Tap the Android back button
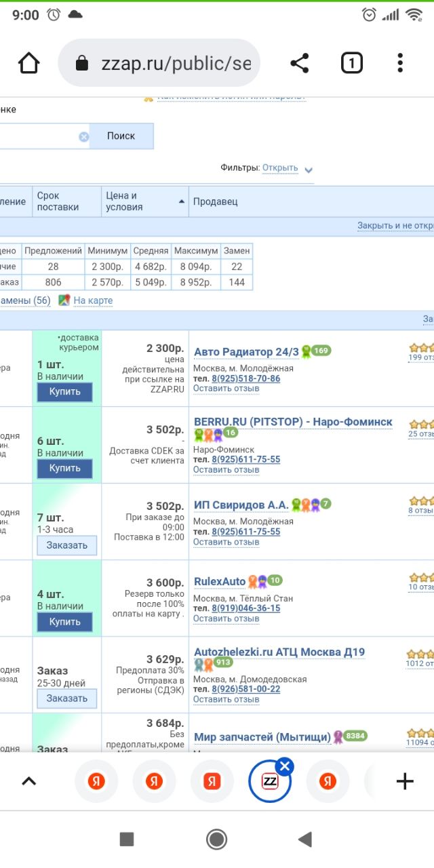Viewport: 434px width, 868px height. [305, 840]
